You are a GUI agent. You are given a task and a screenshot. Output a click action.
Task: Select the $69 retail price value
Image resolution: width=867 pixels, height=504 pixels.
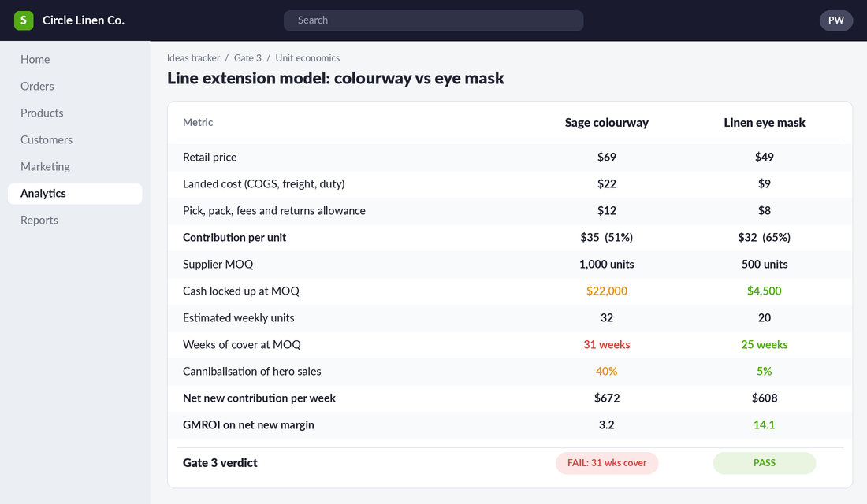pos(607,157)
